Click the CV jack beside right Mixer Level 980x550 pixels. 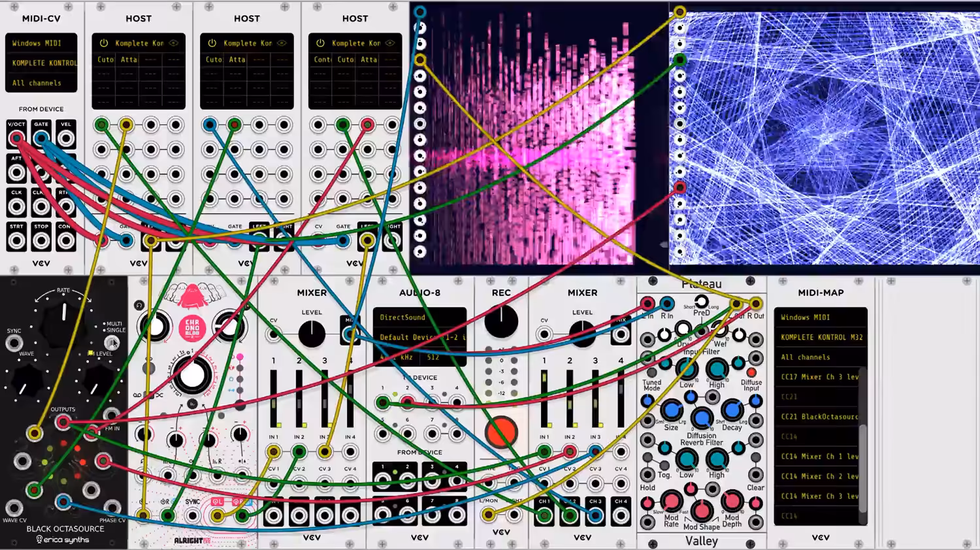pyautogui.click(x=544, y=334)
